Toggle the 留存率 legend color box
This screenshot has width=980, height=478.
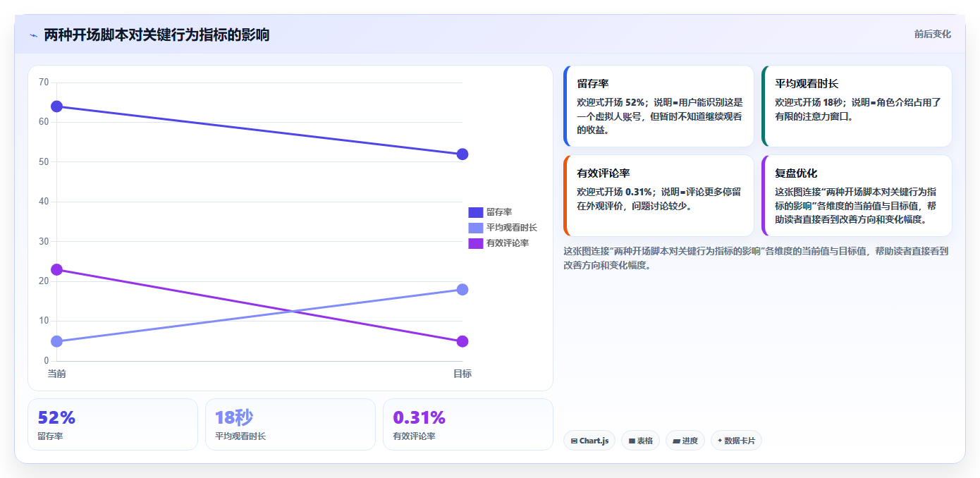pyautogui.click(x=475, y=212)
